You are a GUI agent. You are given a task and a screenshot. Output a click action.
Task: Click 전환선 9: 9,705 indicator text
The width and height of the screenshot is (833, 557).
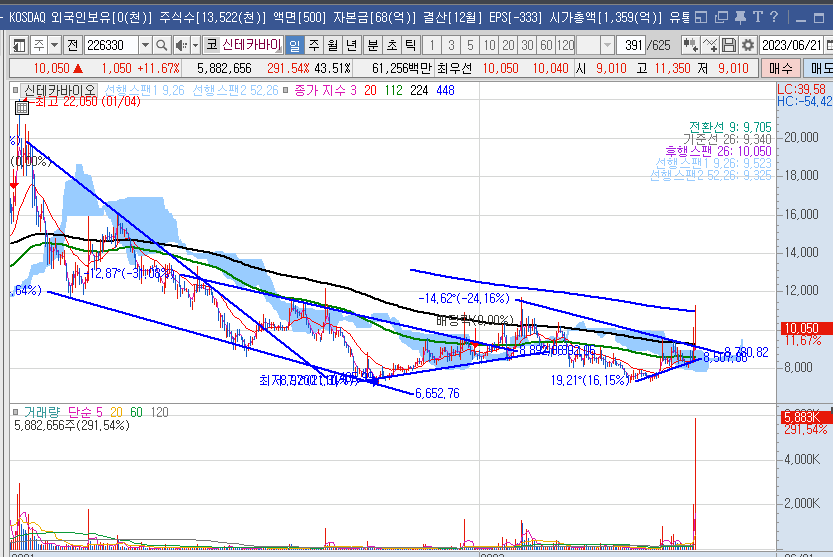click(730, 127)
